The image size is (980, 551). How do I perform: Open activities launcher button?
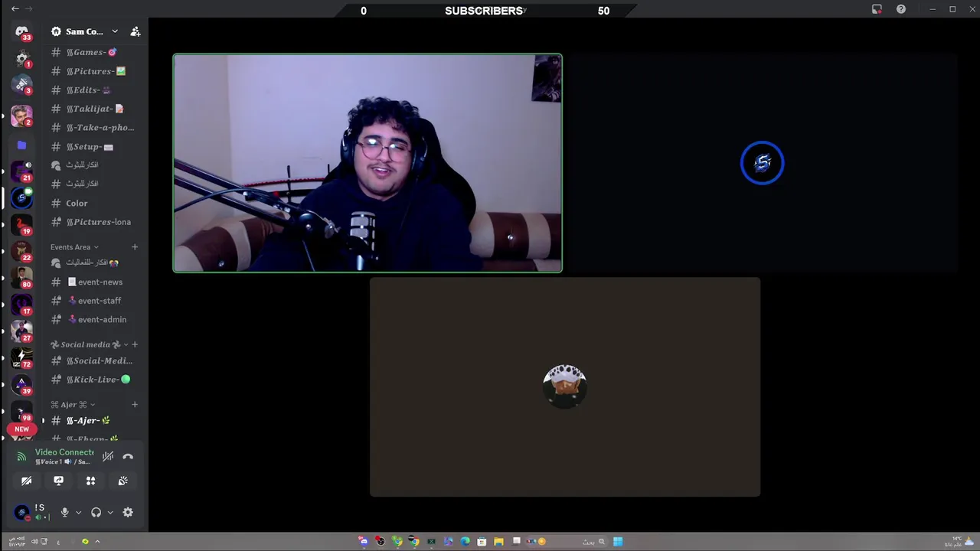[x=90, y=481]
